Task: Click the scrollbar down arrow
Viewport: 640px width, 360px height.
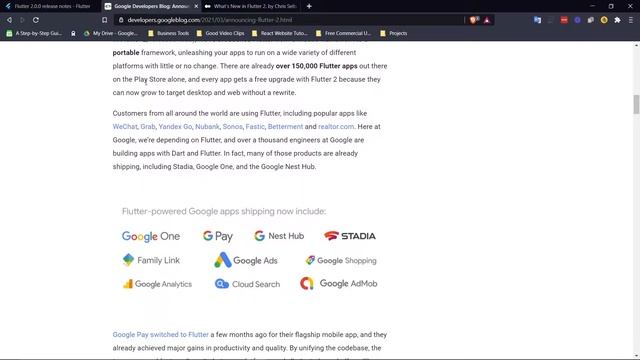Action: pos(636,356)
